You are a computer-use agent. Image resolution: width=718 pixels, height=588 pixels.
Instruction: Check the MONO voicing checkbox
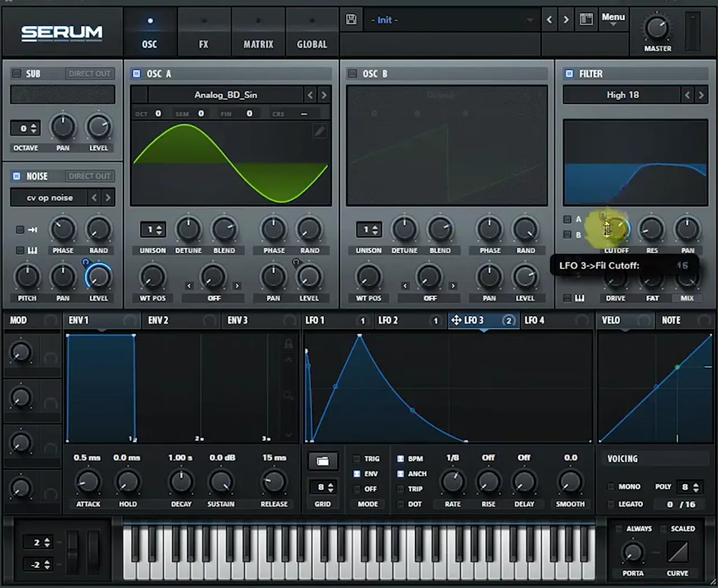pos(611,487)
